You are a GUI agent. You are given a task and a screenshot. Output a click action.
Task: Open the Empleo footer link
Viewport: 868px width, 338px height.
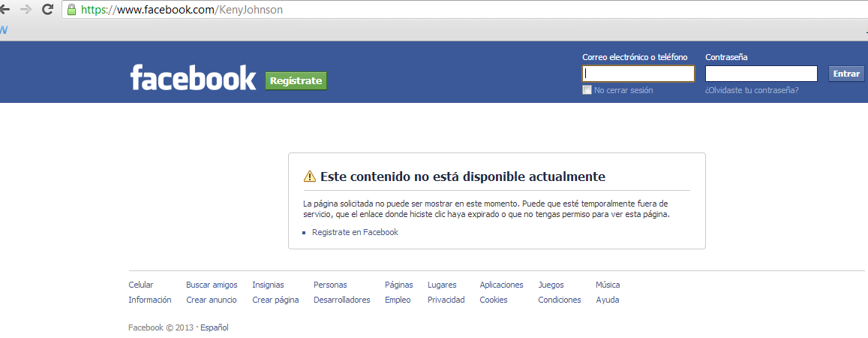pyautogui.click(x=398, y=300)
